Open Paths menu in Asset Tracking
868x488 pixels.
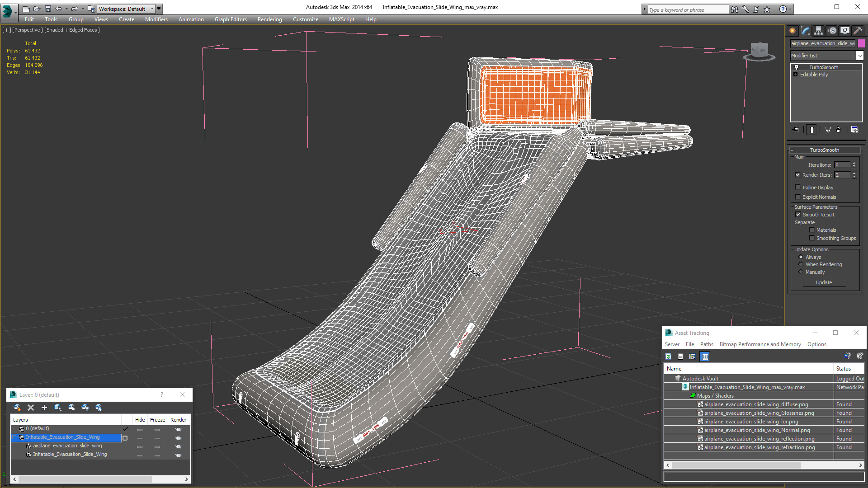click(706, 344)
